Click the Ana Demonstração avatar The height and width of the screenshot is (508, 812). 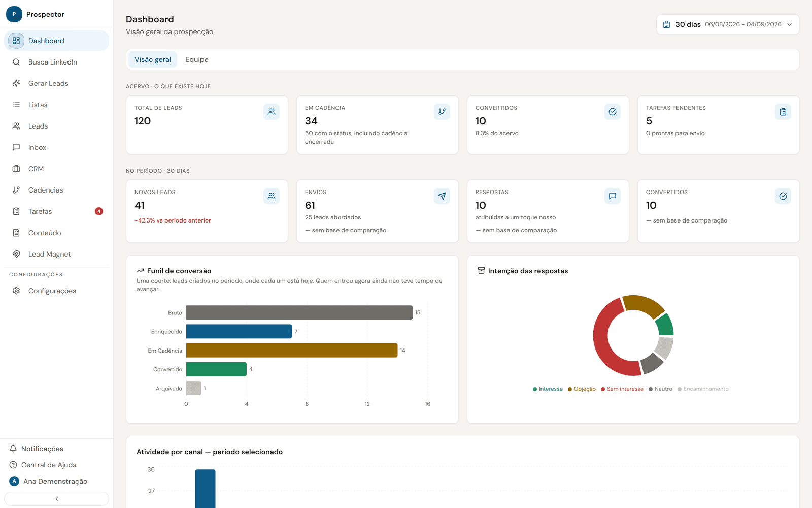(14, 481)
